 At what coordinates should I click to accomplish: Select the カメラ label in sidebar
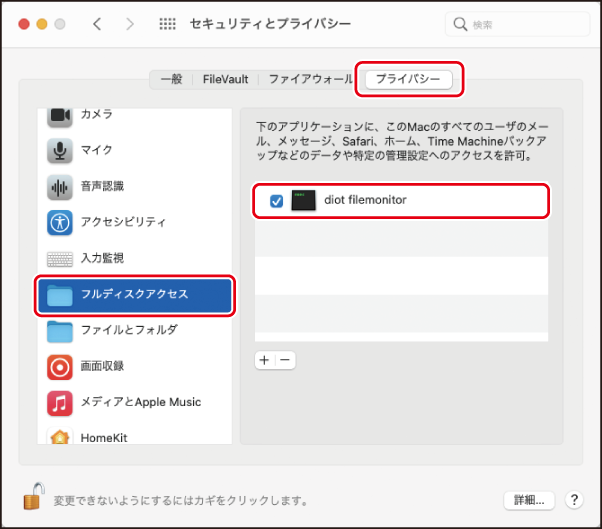click(96, 114)
